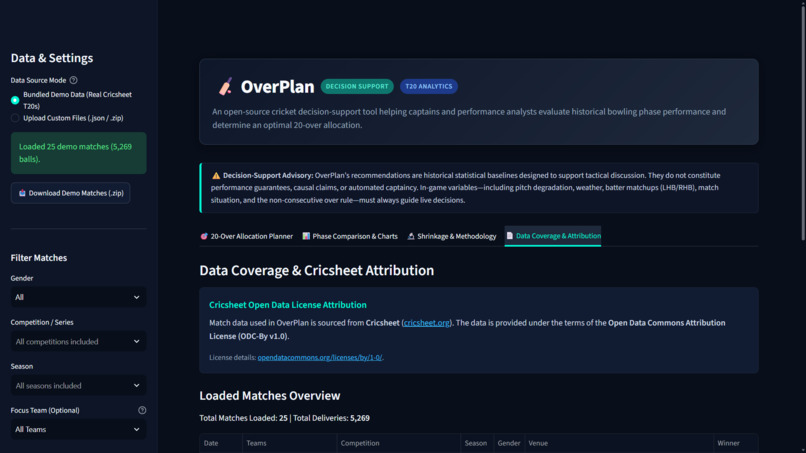Open the cricsheet.org link
The image size is (806, 453).
point(427,323)
